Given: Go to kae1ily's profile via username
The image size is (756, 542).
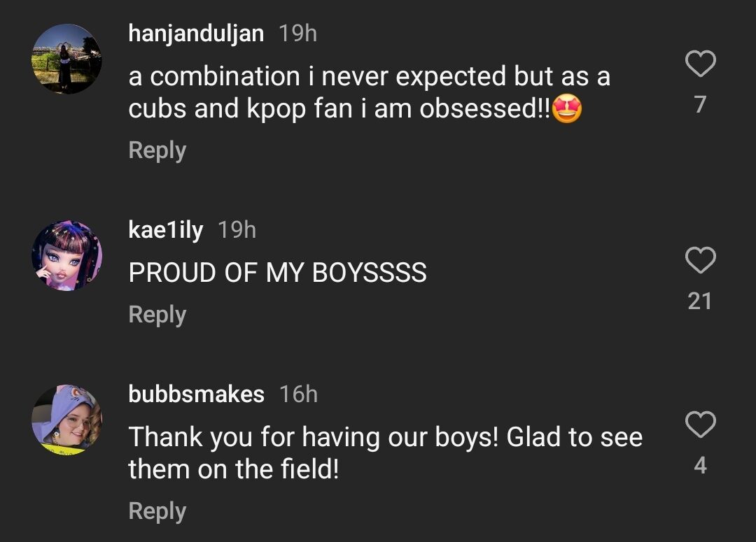Looking at the screenshot, I should pyautogui.click(x=166, y=230).
